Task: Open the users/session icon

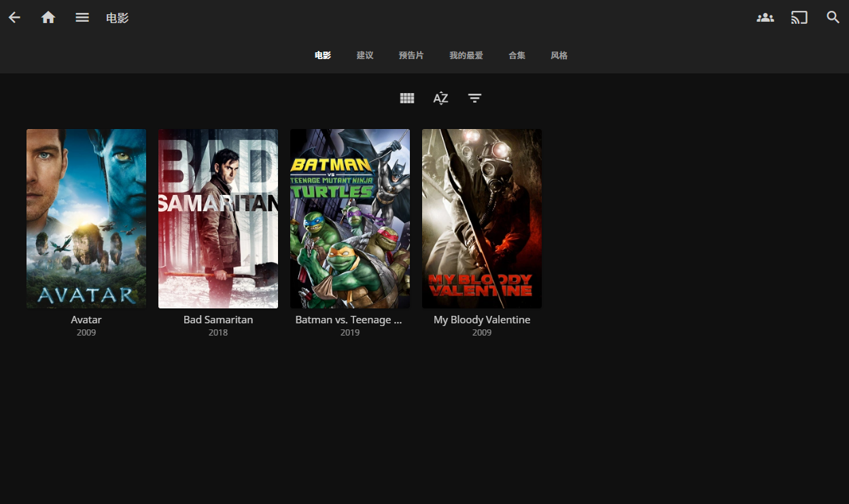Action: pyautogui.click(x=765, y=18)
